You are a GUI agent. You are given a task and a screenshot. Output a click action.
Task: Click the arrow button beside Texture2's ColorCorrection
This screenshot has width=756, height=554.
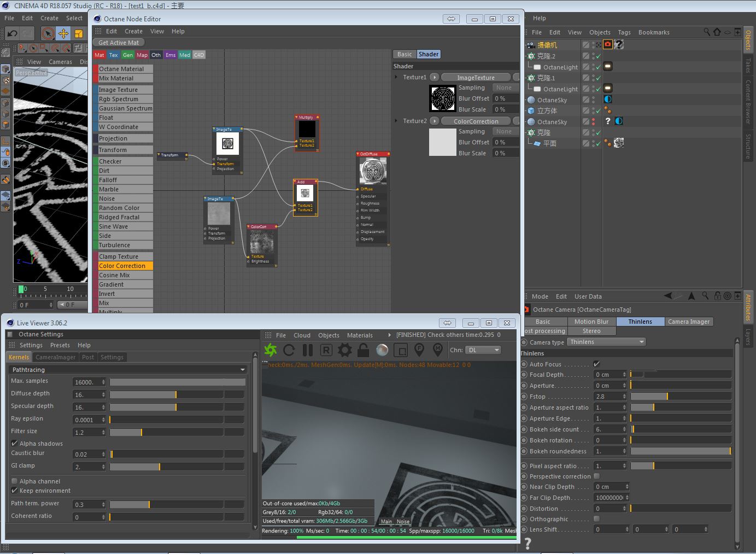435,121
